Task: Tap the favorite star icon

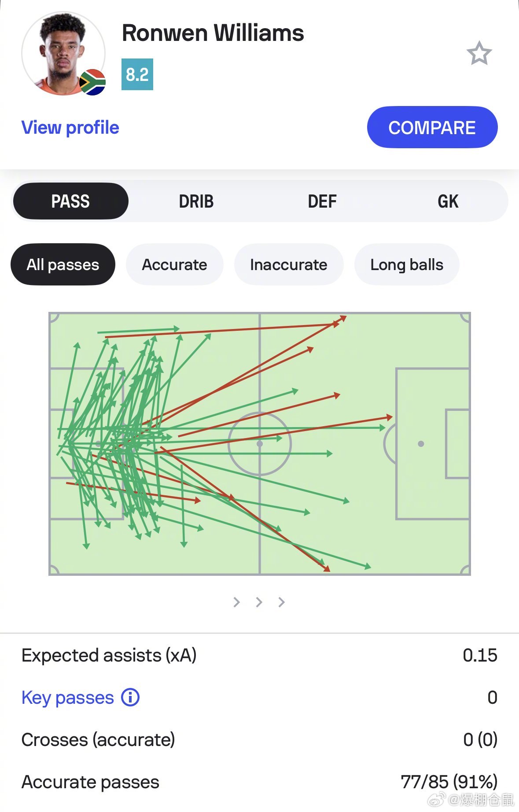Action: pyautogui.click(x=479, y=53)
